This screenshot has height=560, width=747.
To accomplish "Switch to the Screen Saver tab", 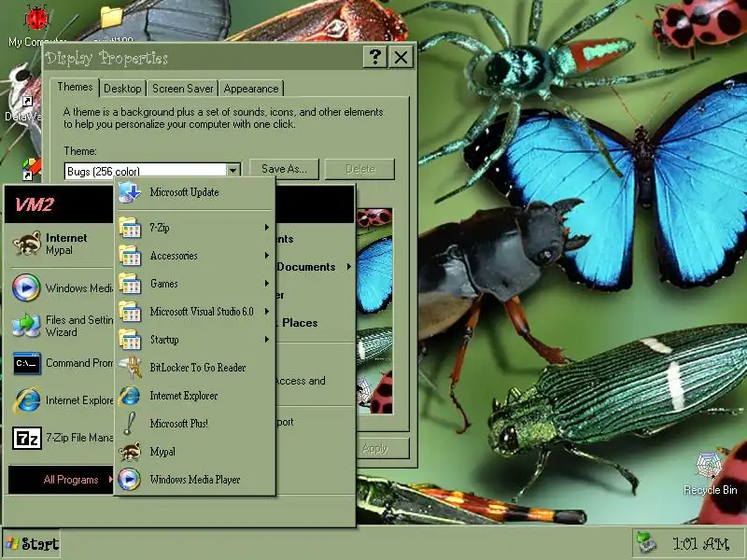I will pyautogui.click(x=182, y=89).
